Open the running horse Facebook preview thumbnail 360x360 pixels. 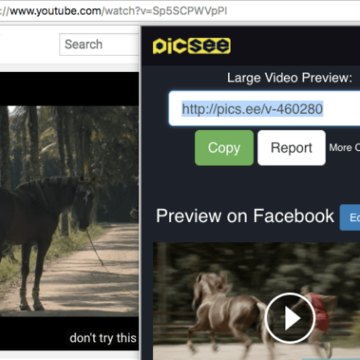pos(256,301)
